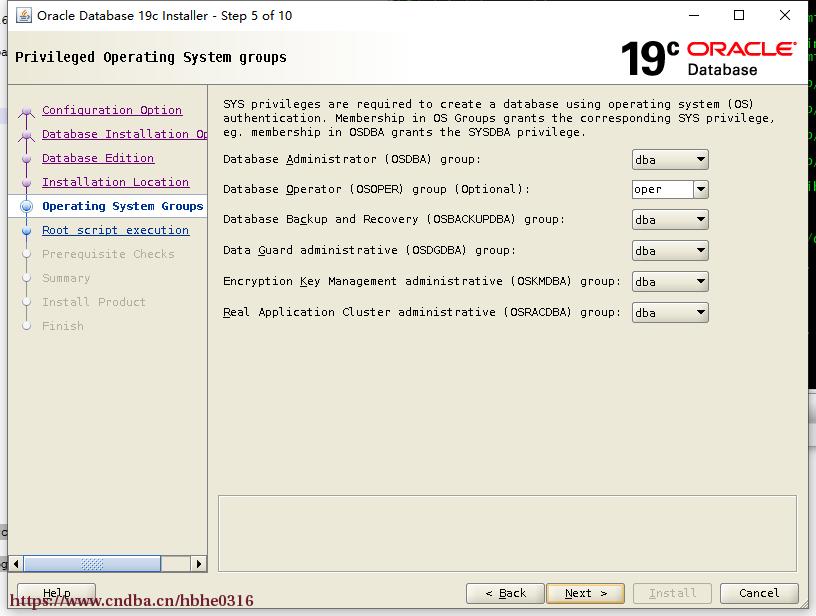Go to the Root script execution step

116,230
